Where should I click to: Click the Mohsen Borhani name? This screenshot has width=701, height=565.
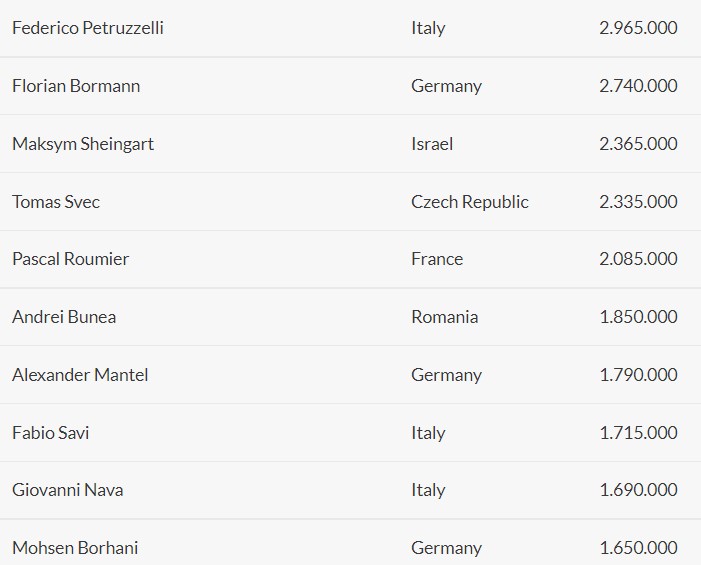[x=75, y=548]
